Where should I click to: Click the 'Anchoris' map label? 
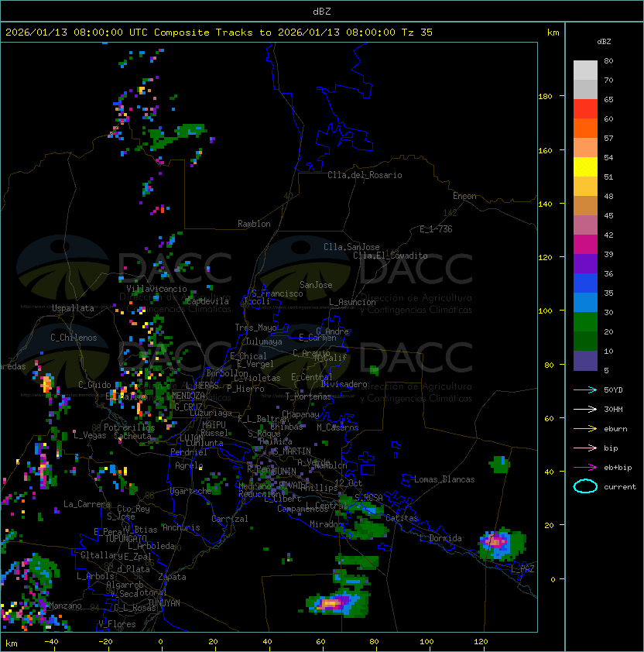181,527
